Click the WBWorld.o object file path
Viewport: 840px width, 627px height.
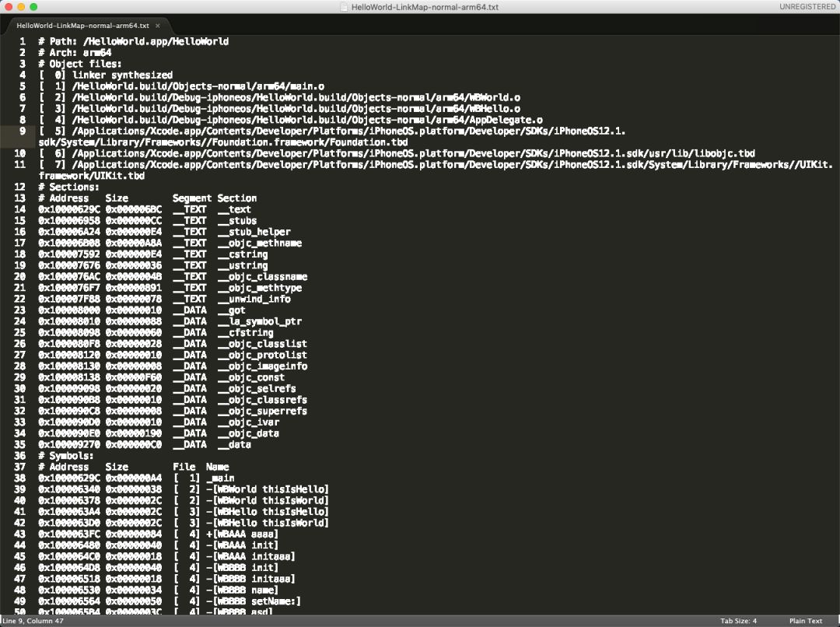tap(296, 98)
